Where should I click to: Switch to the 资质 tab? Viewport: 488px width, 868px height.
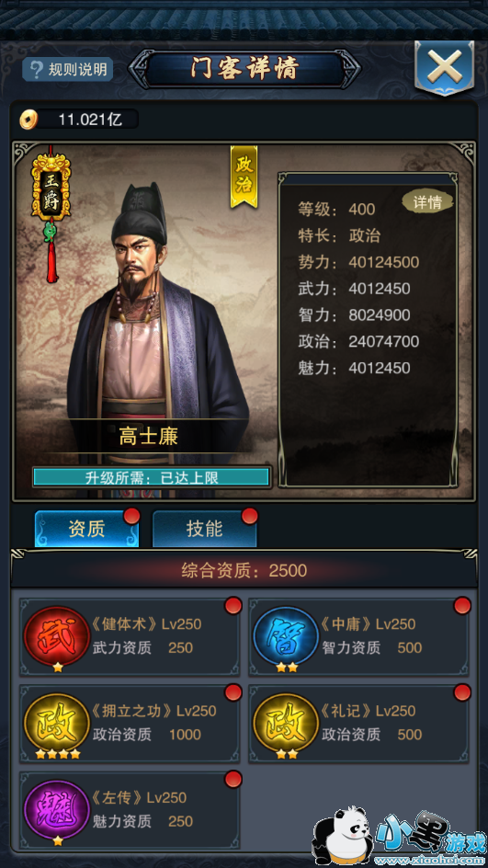coord(87,530)
